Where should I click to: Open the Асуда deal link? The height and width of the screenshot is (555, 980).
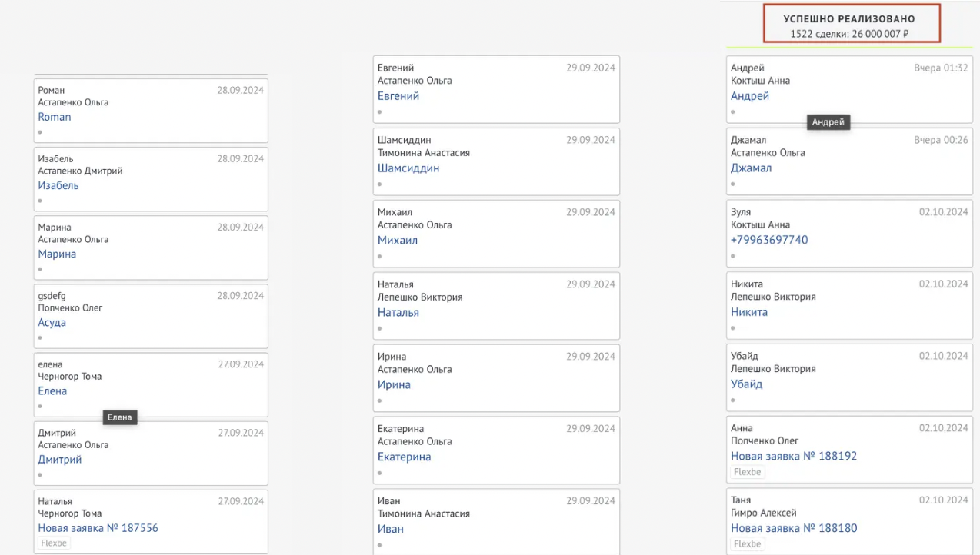coord(52,322)
